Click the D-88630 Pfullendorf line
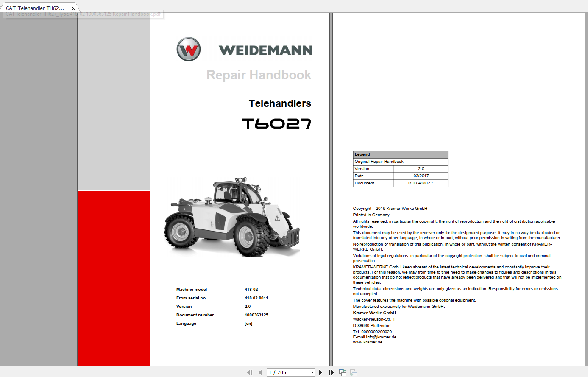The image size is (588, 377). click(x=372, y=326)
